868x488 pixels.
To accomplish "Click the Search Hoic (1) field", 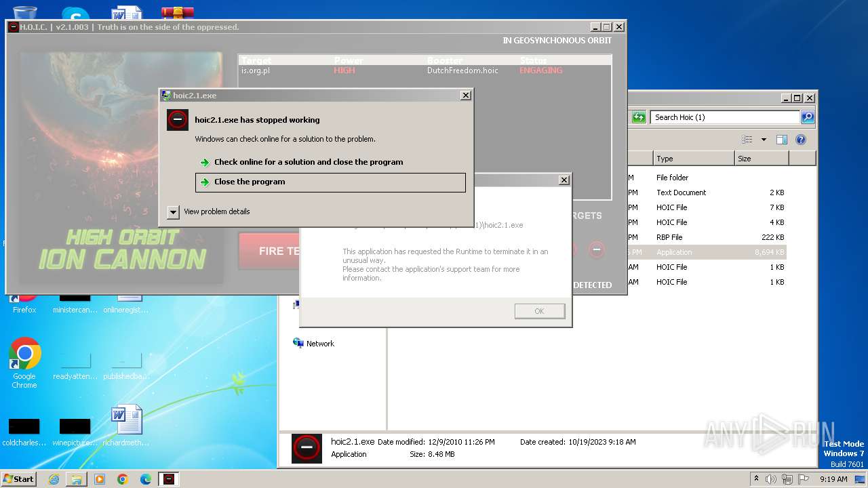I will click(724, 117).
